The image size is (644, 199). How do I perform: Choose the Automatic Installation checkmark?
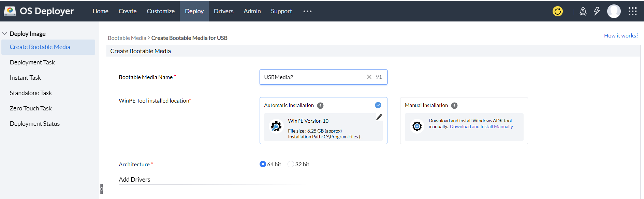(378, 105)
